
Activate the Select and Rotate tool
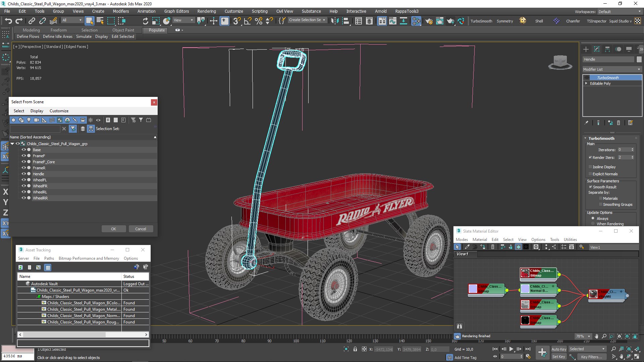[x=145, y=21]
